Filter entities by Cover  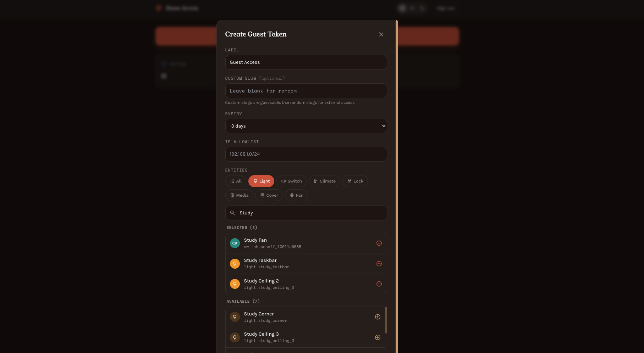point(269,195)
